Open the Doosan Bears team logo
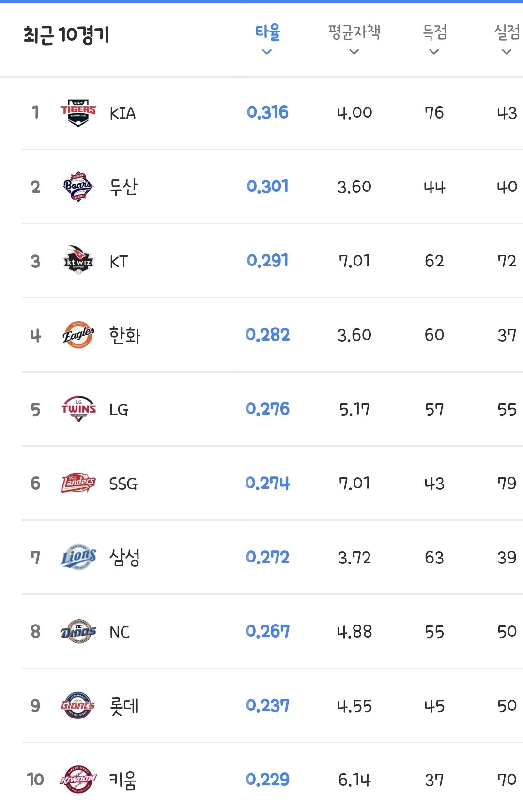This screenshot has width=523, height=812. pyautogui.click(x=78, y=187)
